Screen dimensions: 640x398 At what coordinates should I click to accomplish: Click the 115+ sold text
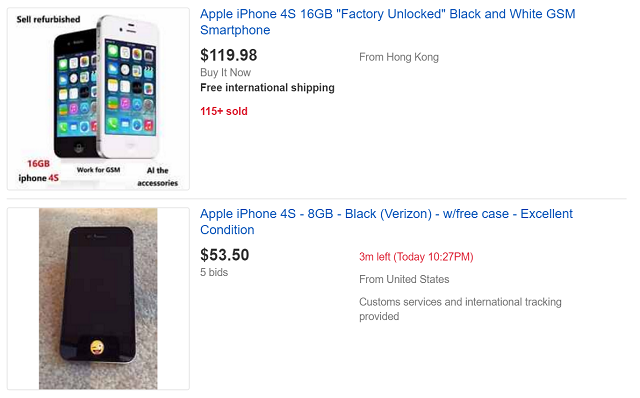pos(224,111)
